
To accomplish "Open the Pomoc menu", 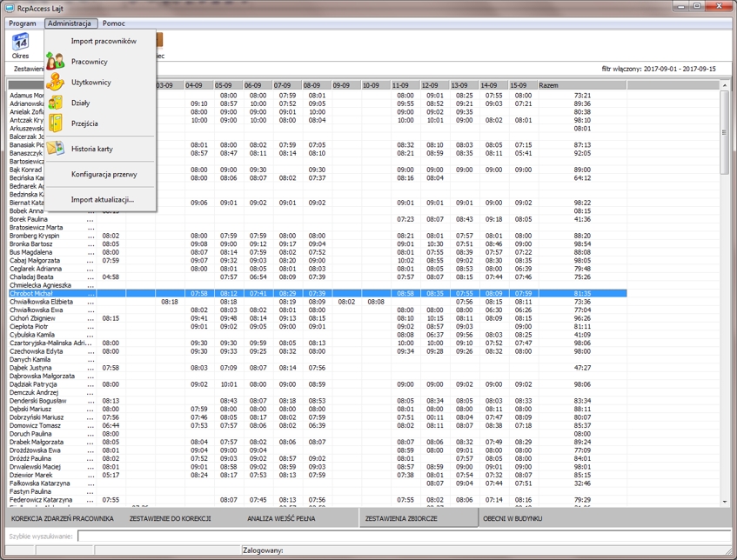I will pyautogui.click(x=113, y=23).
